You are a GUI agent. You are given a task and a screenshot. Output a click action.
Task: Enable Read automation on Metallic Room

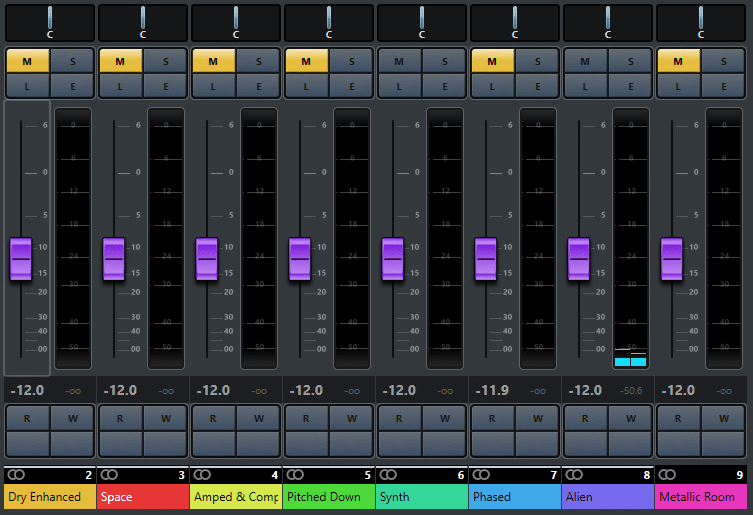click(x=679, y=418)
